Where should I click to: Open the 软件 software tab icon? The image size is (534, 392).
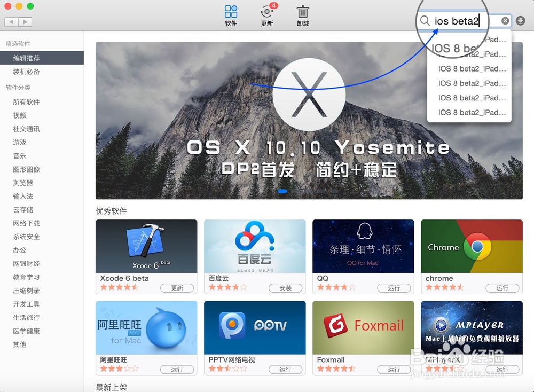tap(231, 12)
